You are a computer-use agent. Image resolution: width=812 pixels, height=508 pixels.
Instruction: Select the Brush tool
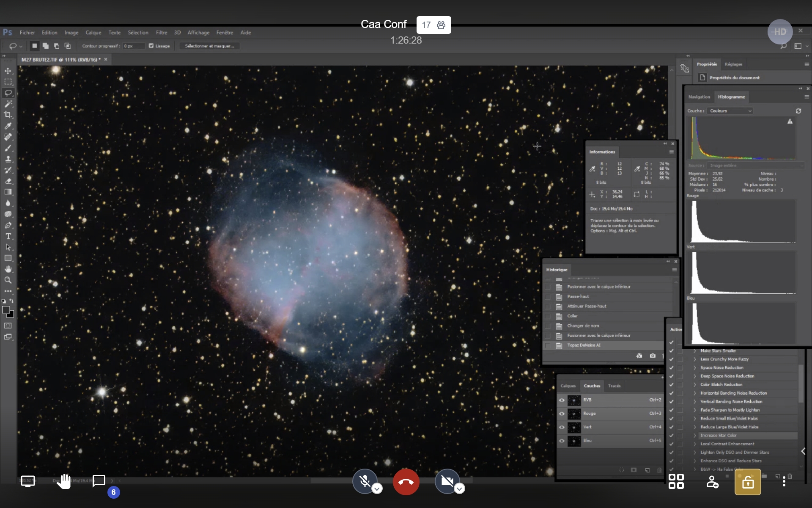click(x=8, y=148)
